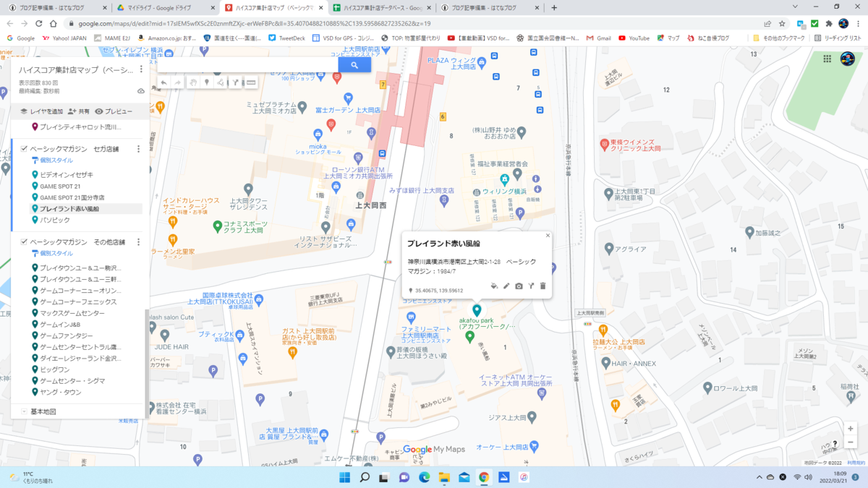Select ゲームインJ&B in layer list
868x488 pixels.
[x=60, y=325]
